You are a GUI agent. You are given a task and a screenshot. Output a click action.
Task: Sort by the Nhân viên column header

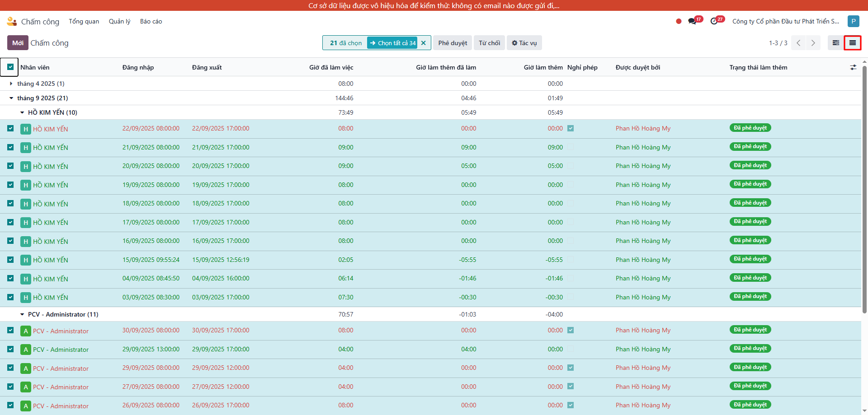[x=35, y=67]
